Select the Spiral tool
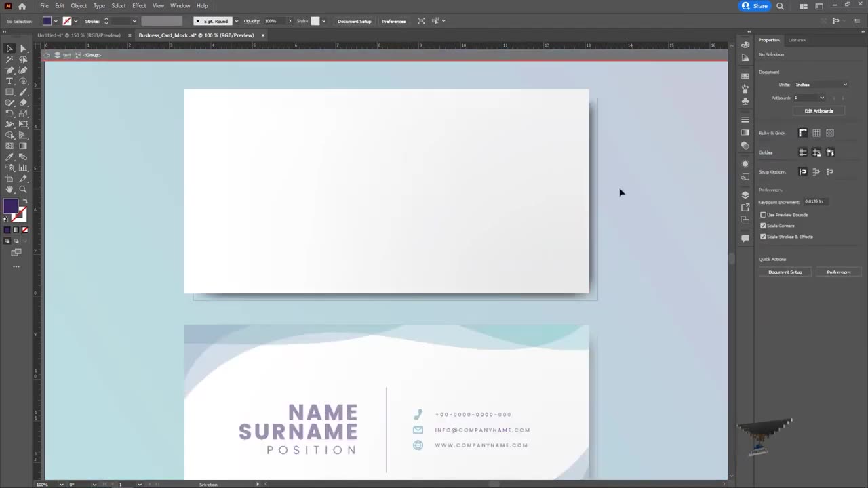This screenshot has height=488, width=868. pos(23,81)
